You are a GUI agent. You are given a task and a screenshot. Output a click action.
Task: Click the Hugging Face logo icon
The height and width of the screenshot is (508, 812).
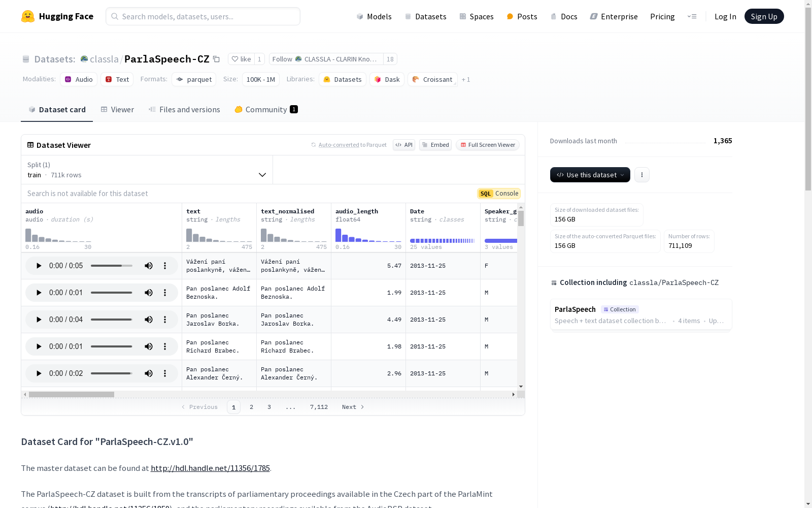(x=28, y=16)
